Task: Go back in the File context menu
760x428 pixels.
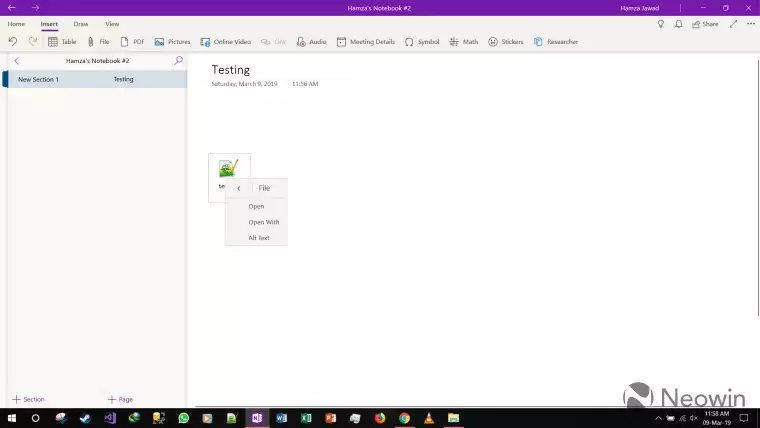Action: (238, 188)
